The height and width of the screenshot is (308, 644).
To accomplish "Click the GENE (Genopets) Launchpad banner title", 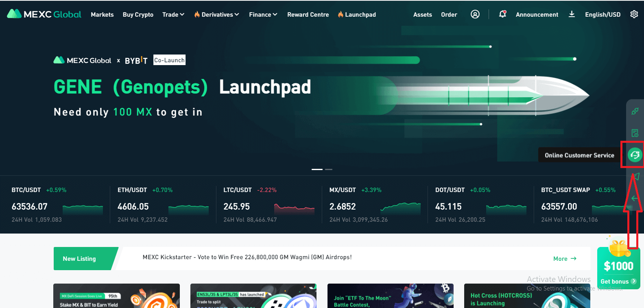I will tap(182, 87).
